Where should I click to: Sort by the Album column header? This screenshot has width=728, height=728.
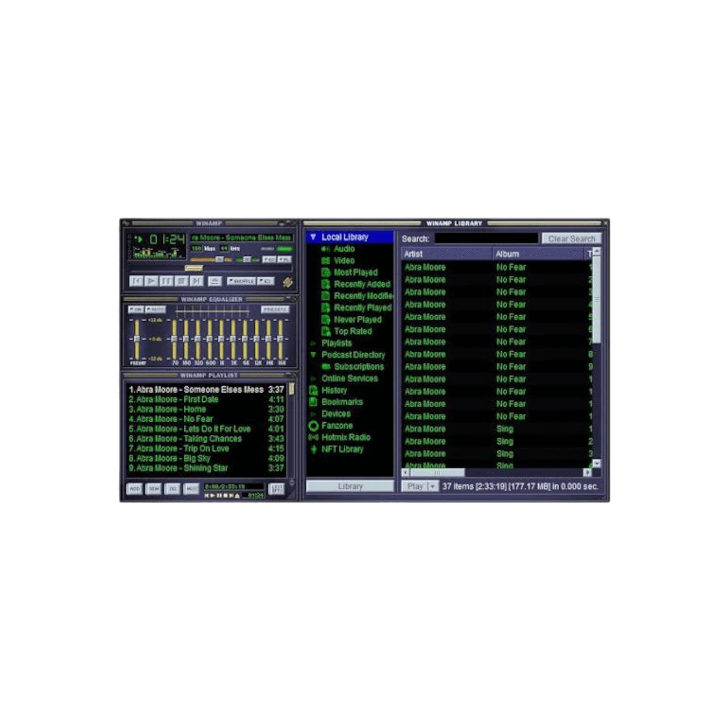[x=539, y=254]
